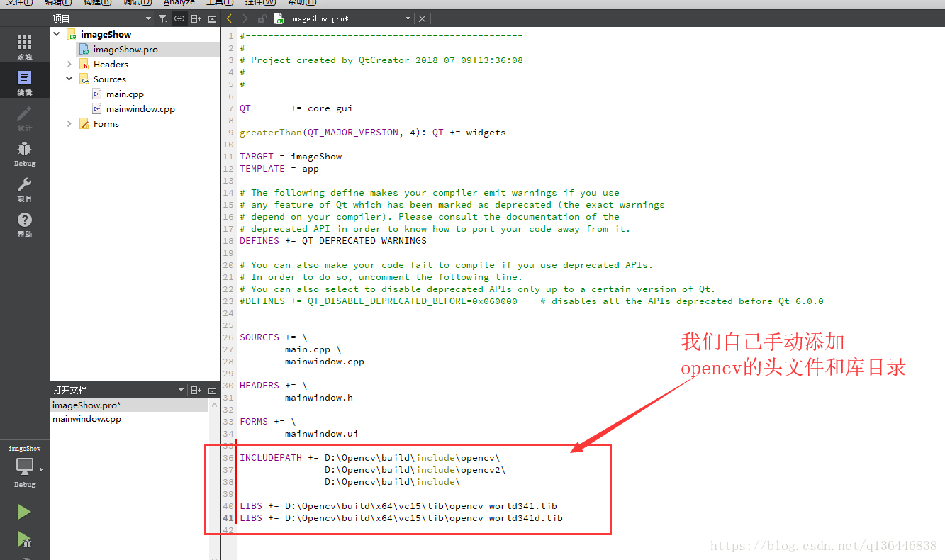Place cursor on the greaterThan(QT_MAJOR_VERSION, 4) line
Viewport: 945px width, 560px height.
click(x=373, y=132)
